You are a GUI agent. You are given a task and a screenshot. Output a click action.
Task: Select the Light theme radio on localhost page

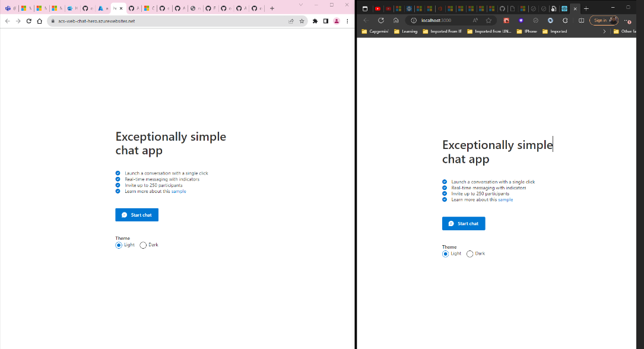(445, 253)
